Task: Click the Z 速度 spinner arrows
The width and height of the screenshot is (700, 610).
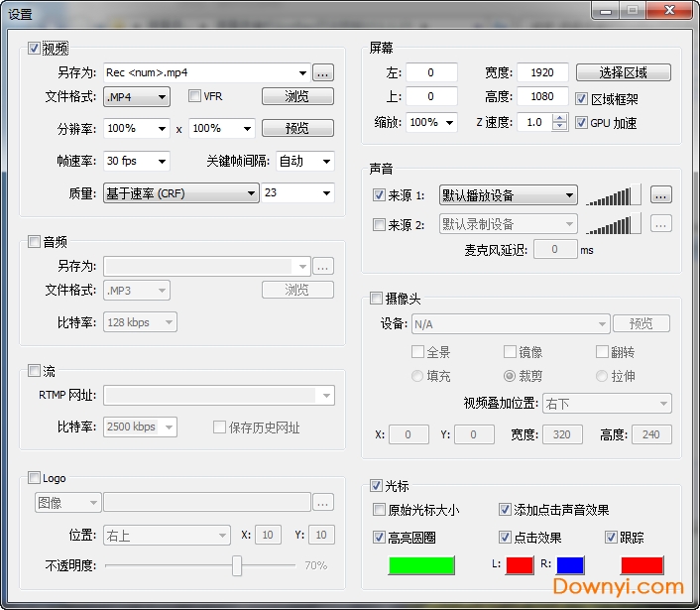Action: pyautogui.click(x=558, y=123)
